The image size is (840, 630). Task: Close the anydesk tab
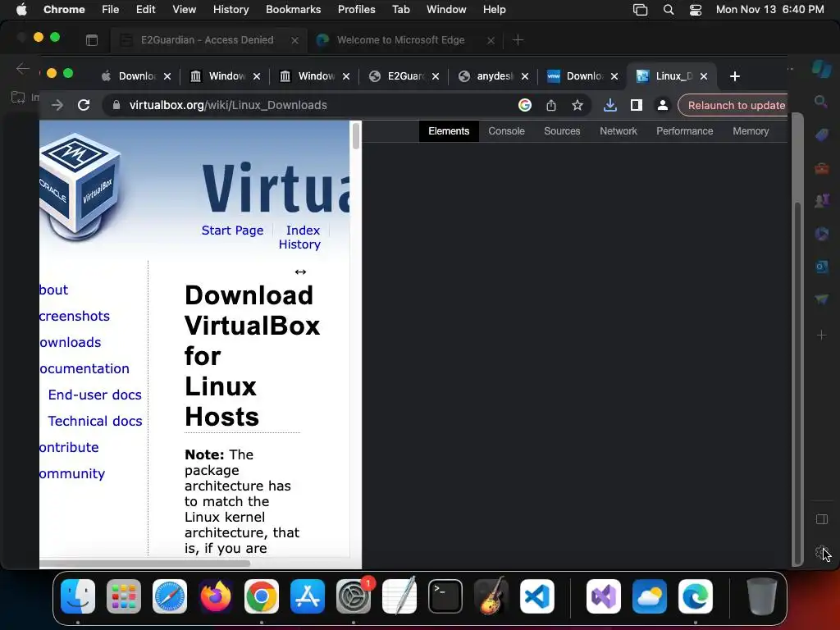tap(524, 76)
